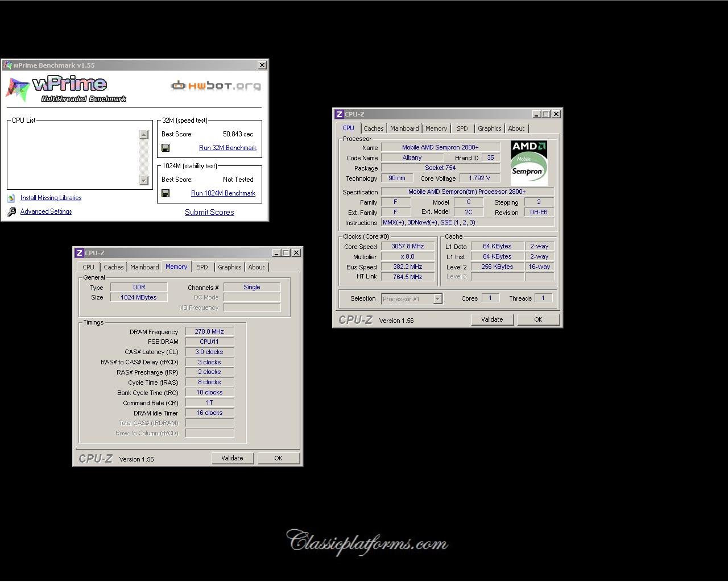Click the DRAM Frequency value 278.0 MHz

pyautogui.click(x=209, y=332)
